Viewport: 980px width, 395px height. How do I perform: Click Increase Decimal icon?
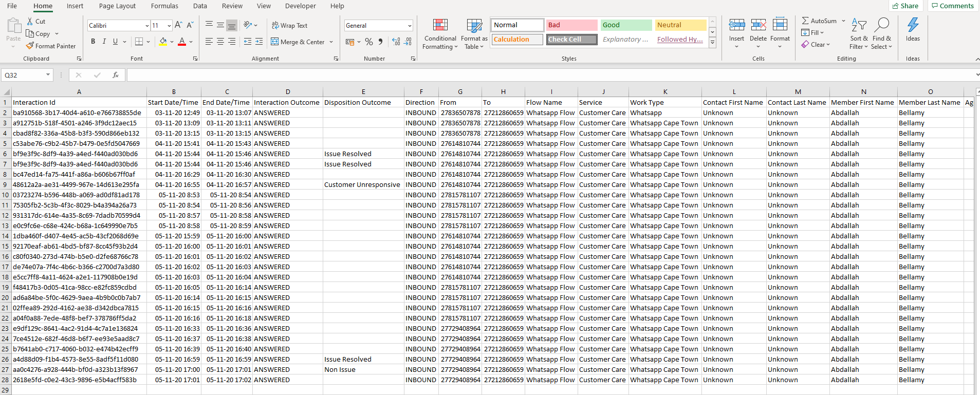click(396, 42)
